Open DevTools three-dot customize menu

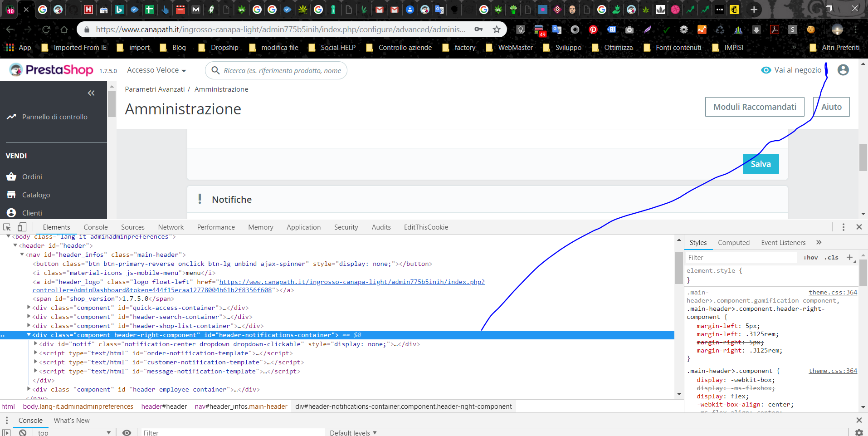coord(844,227)
